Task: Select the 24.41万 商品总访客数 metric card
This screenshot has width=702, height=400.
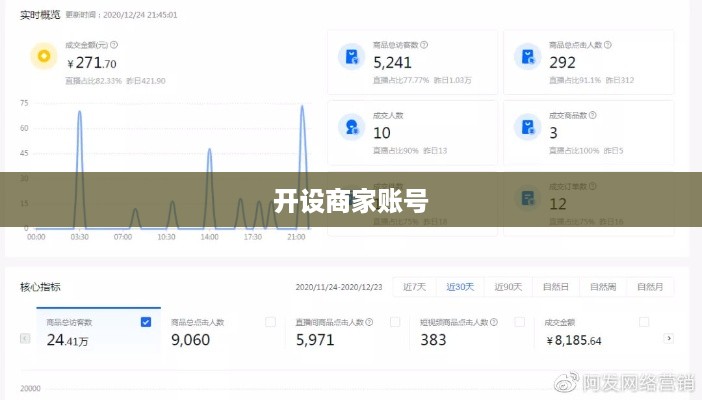Action: [98, 329]
